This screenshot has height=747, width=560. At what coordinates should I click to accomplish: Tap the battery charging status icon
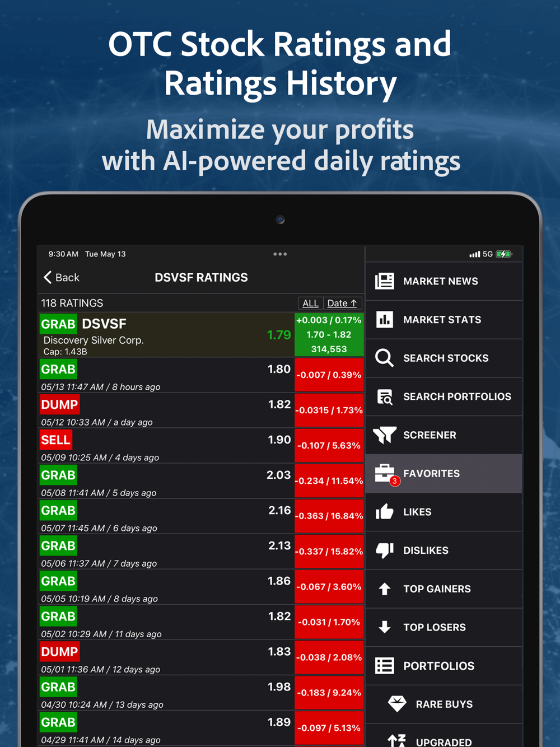click(504, 254)
